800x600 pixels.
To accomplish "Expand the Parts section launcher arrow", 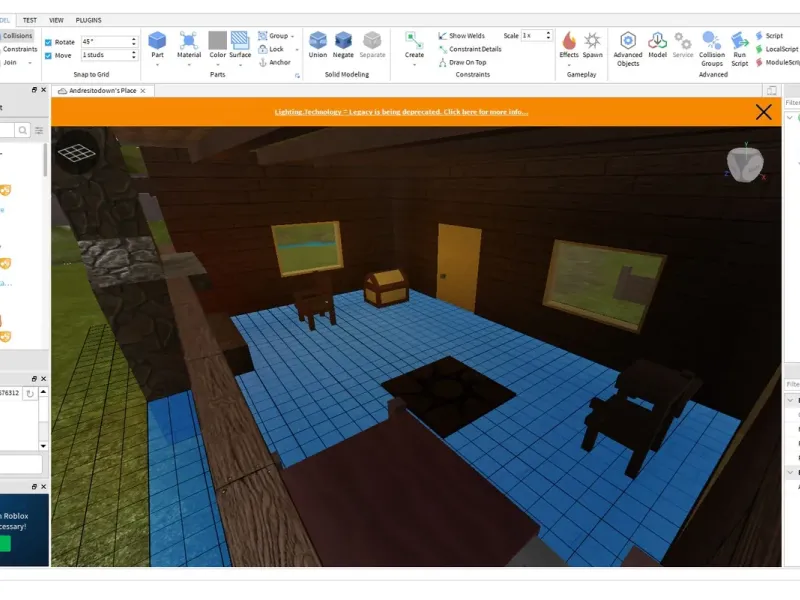I will tap(297, 76).
